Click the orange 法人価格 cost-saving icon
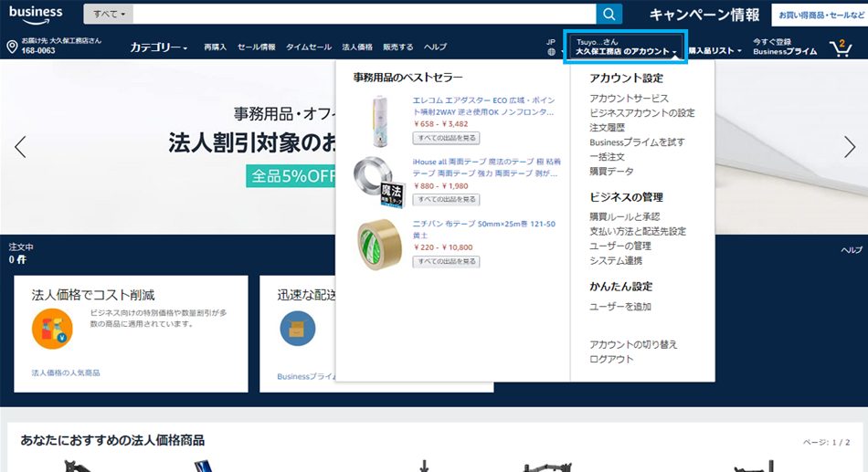This screenshot has height=472, width=868. pyautogui.click(x=52, y=329)
